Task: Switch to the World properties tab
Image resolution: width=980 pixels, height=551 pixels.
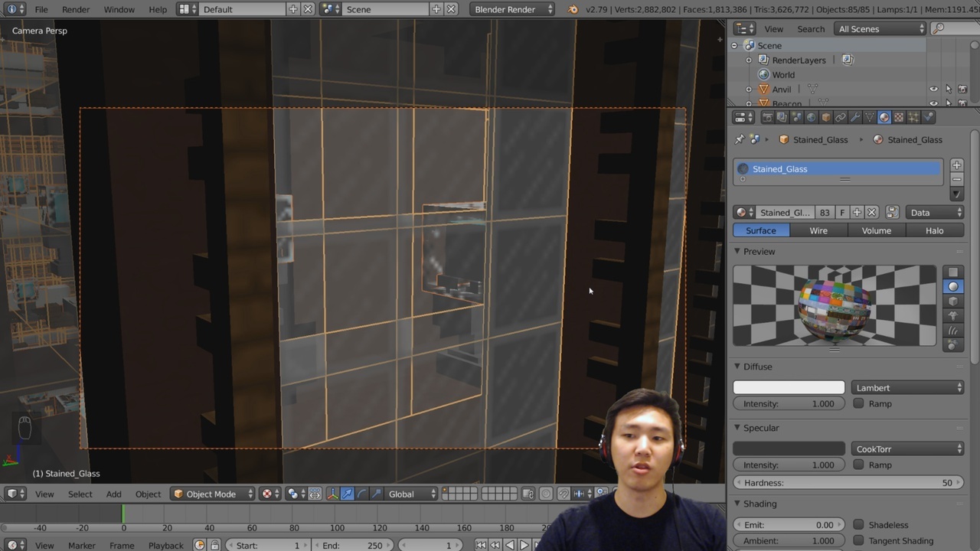Action: click(811, 116)
